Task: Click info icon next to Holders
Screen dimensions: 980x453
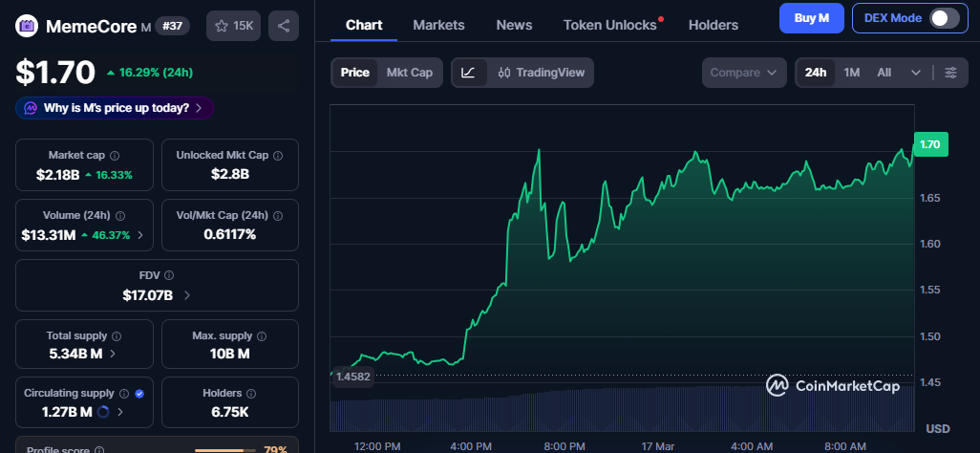Action: 251,394
